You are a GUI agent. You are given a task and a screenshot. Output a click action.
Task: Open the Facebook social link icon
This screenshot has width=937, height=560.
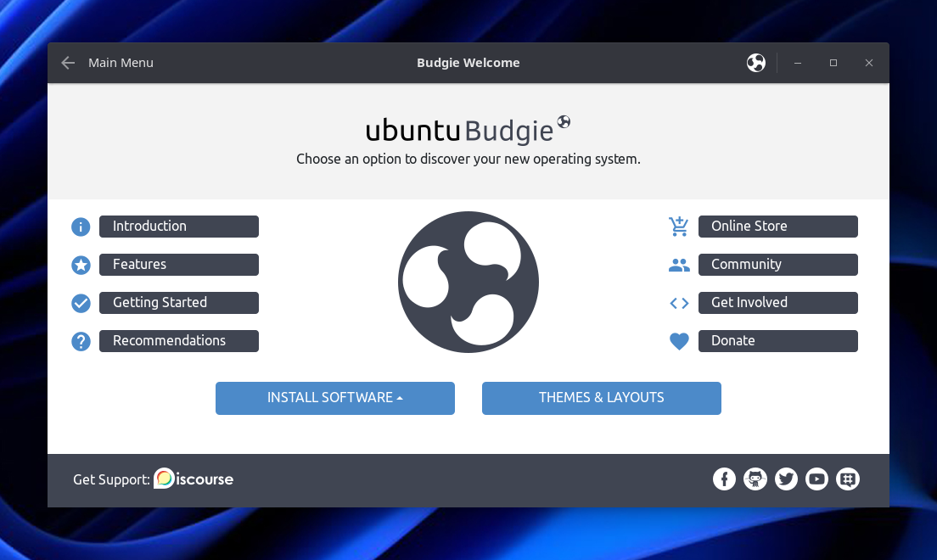coord(724,479)
